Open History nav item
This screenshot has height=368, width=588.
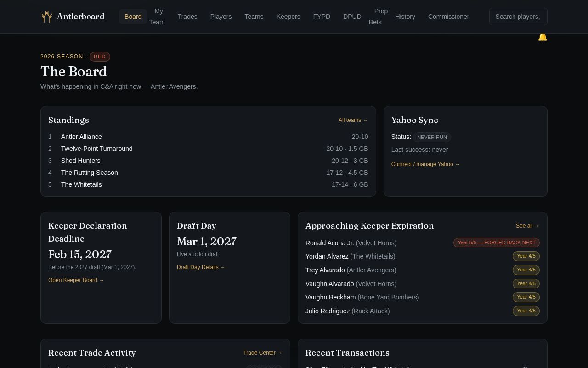[405, 17]
